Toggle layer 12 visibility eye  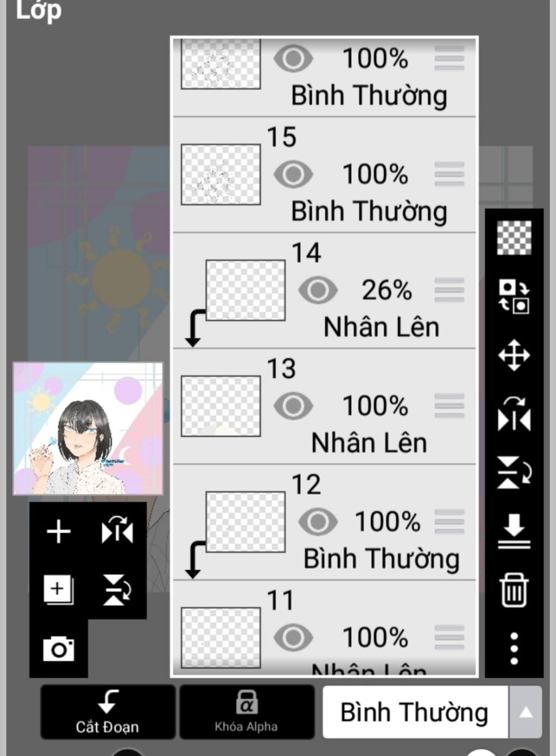pos(318,522)
